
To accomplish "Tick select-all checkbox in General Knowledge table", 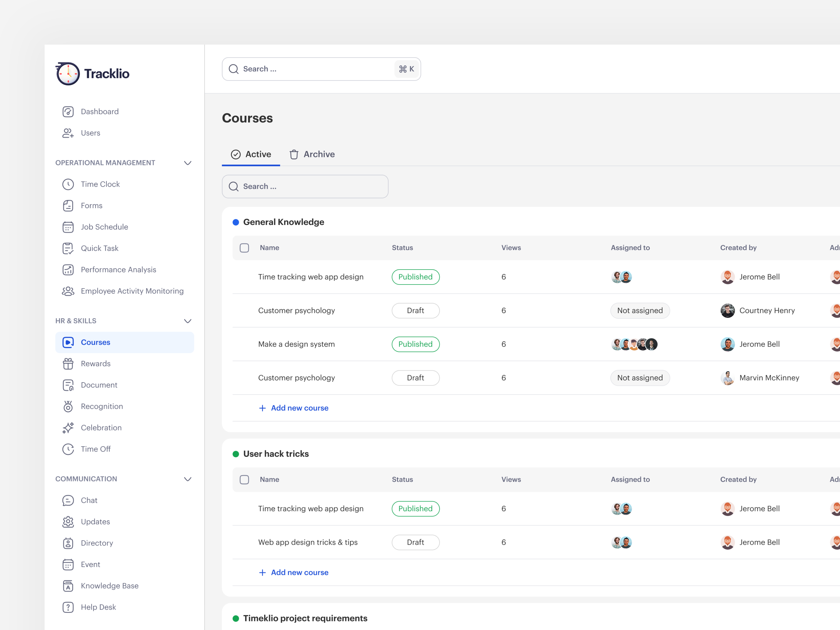I will [x=244, y=248].
